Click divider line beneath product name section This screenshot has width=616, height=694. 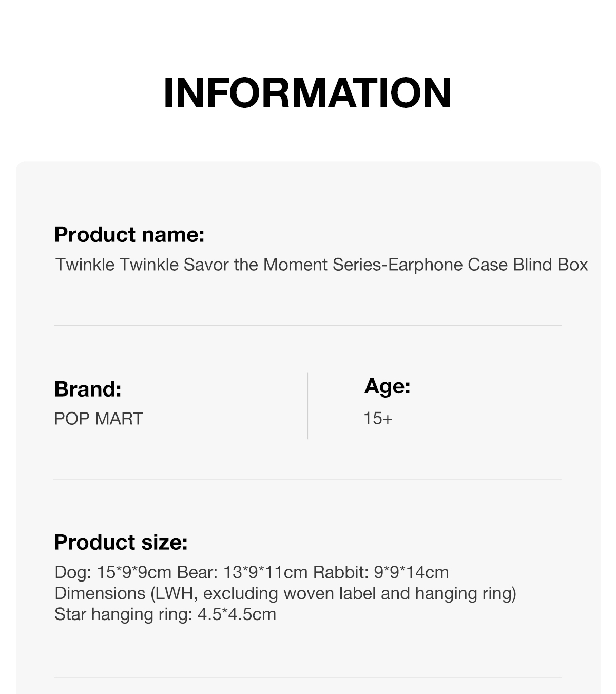click(307, 325)
